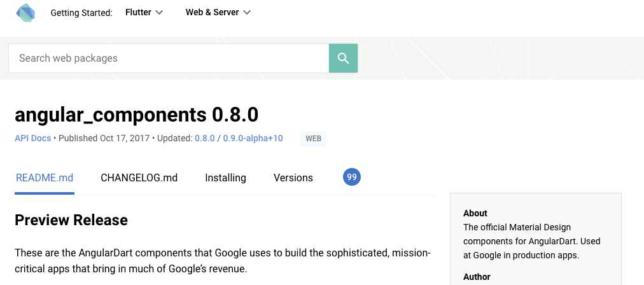
Task: Click the Getting Started label
Action: 81,13
